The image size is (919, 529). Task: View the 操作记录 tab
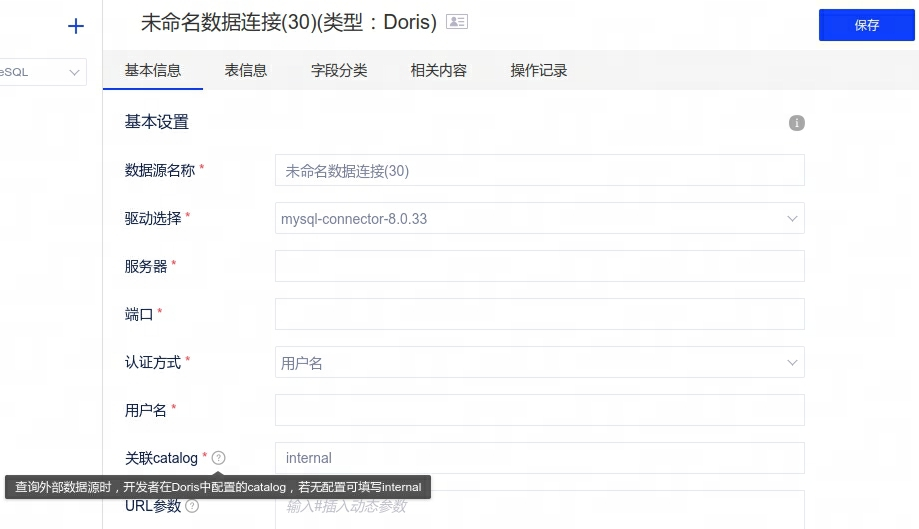point(538,70)
